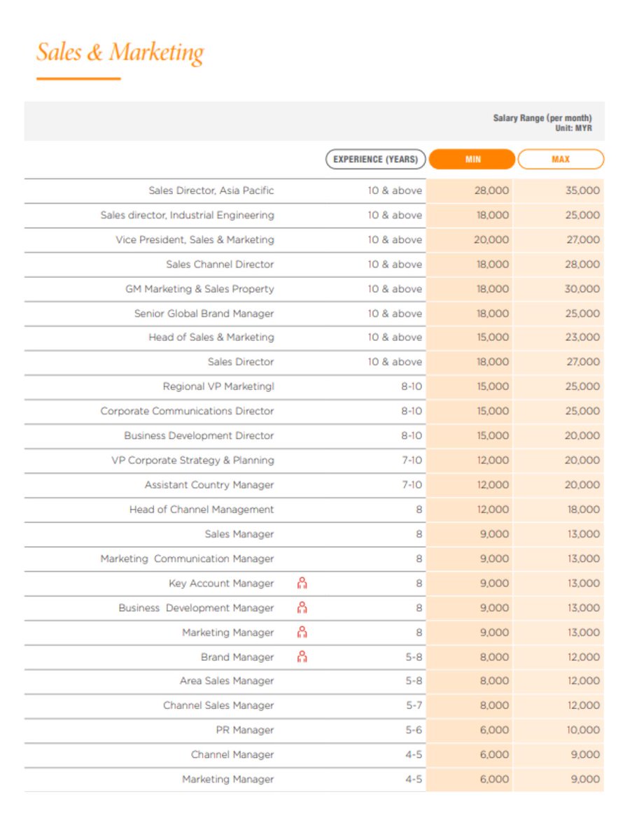Select the PR Manager job title

coord(245,729)
